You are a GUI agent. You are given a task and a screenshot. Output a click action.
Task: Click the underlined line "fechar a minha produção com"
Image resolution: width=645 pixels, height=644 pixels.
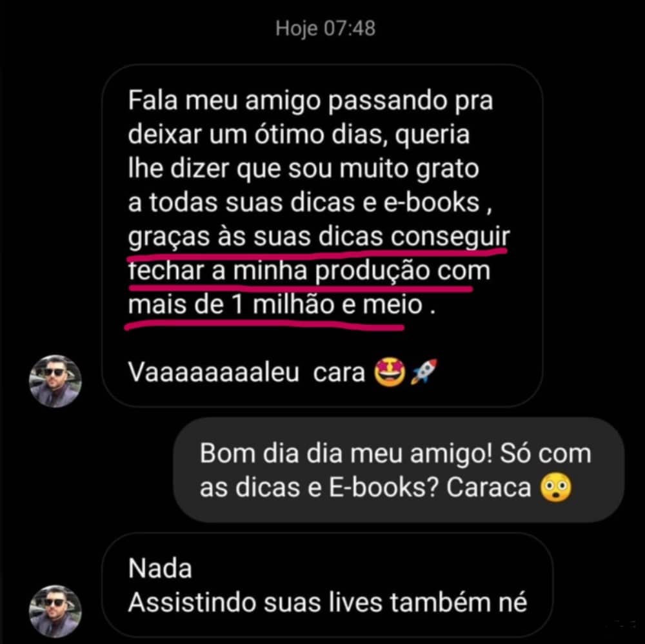pos(310,271)
